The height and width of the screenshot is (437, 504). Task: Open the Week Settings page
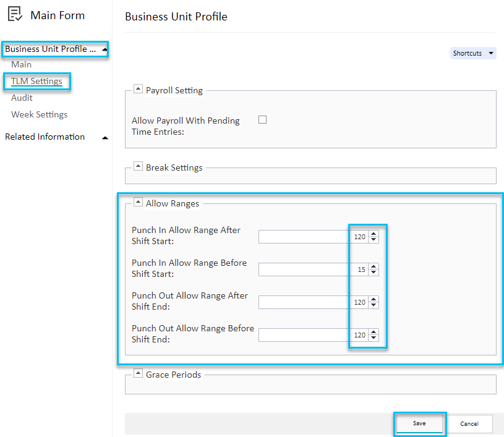click(x=39, y=114)
